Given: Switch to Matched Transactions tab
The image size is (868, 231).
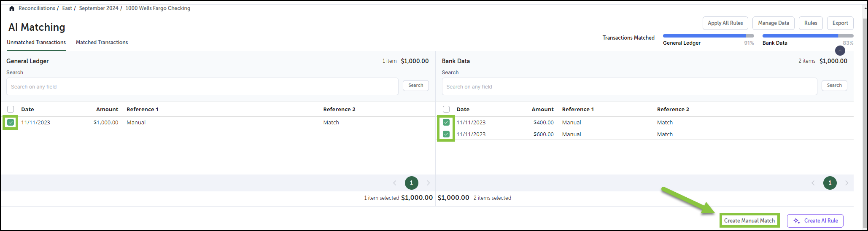Looking at the screenshot, I should tap(102, 43).
